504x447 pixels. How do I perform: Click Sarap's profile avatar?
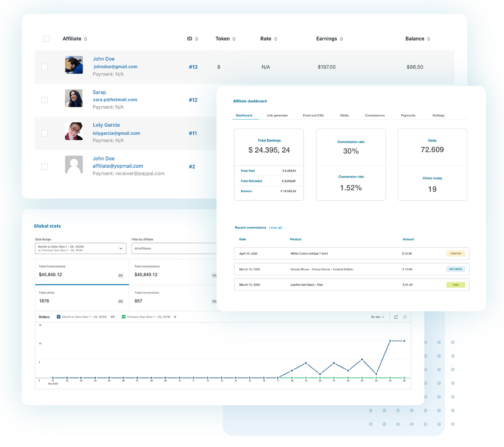74,98
